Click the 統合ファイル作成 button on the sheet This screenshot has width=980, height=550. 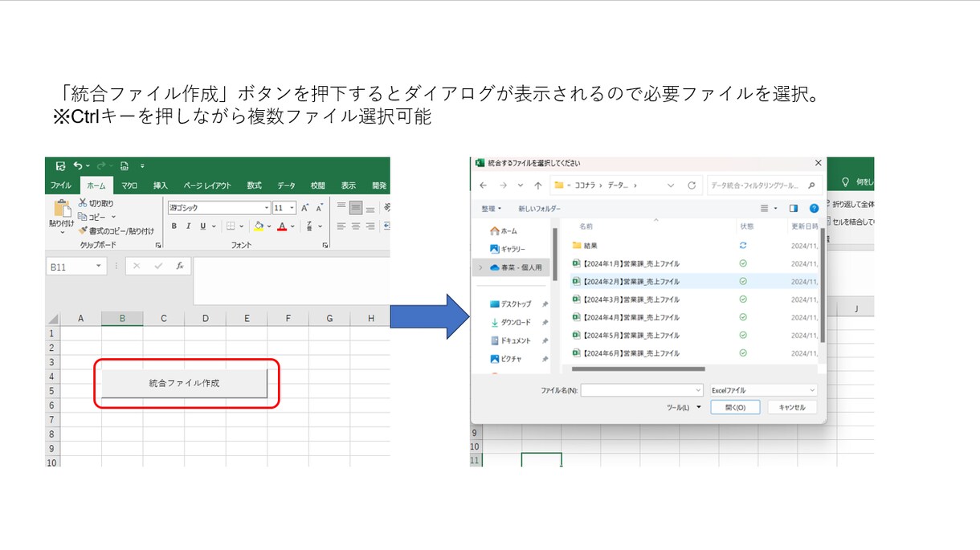coord(184,383)
